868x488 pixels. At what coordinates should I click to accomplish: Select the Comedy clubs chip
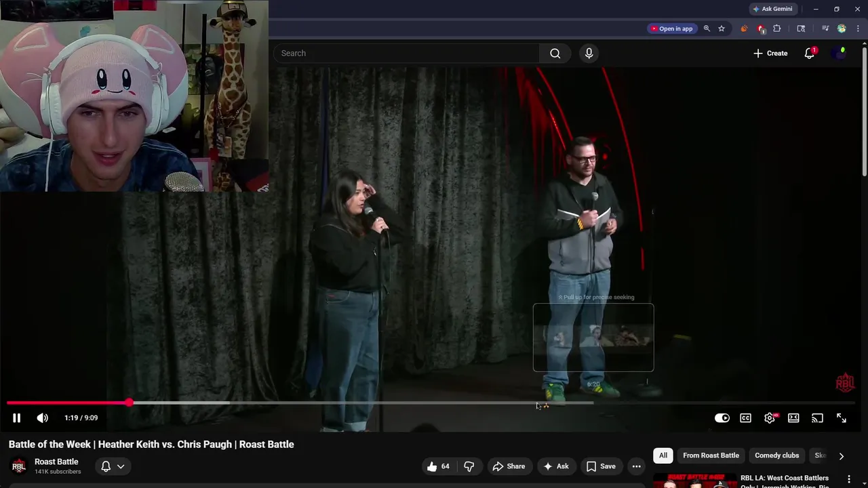(776, 455)
